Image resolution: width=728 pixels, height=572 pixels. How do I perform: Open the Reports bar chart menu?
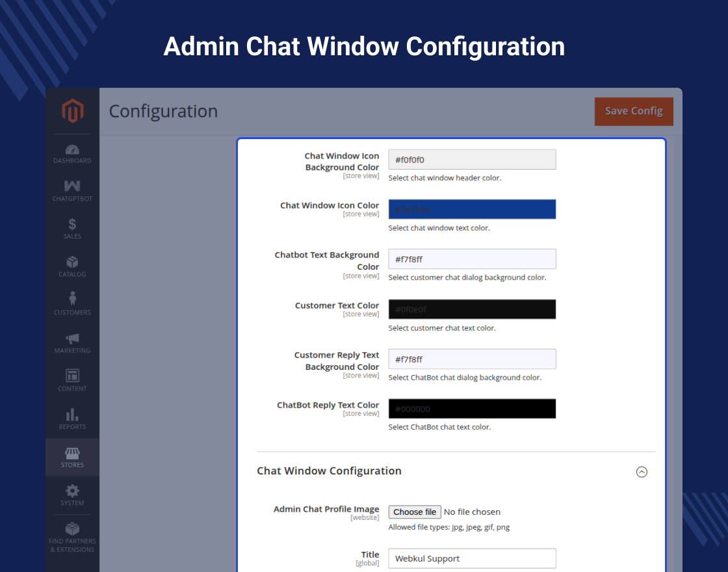72,419
